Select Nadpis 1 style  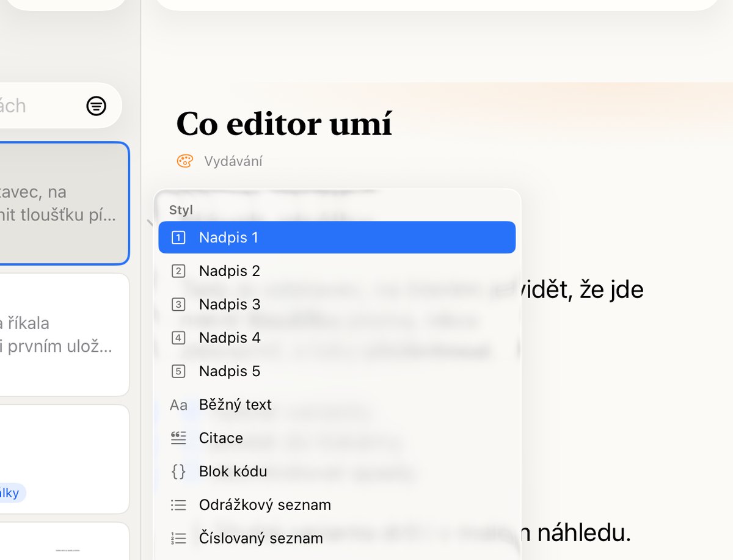[x=337, y=238]
